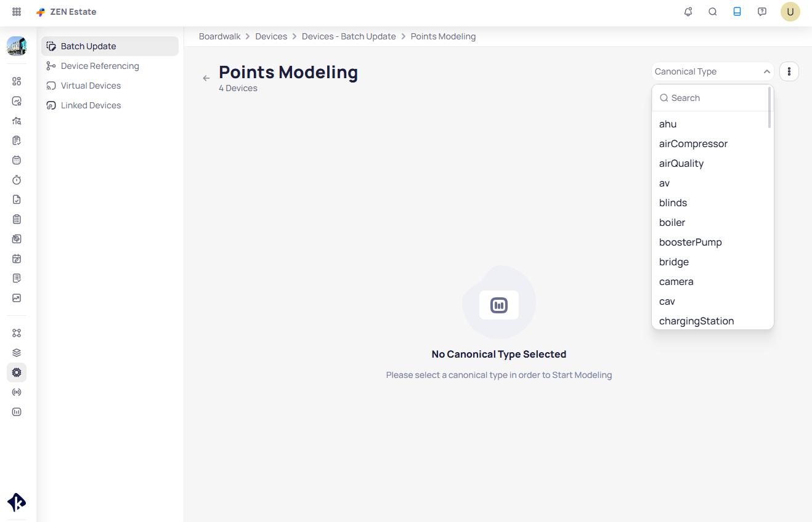Select chargingStation option
The height and width of the screenshot is (522, 812).
pos(710,321)
